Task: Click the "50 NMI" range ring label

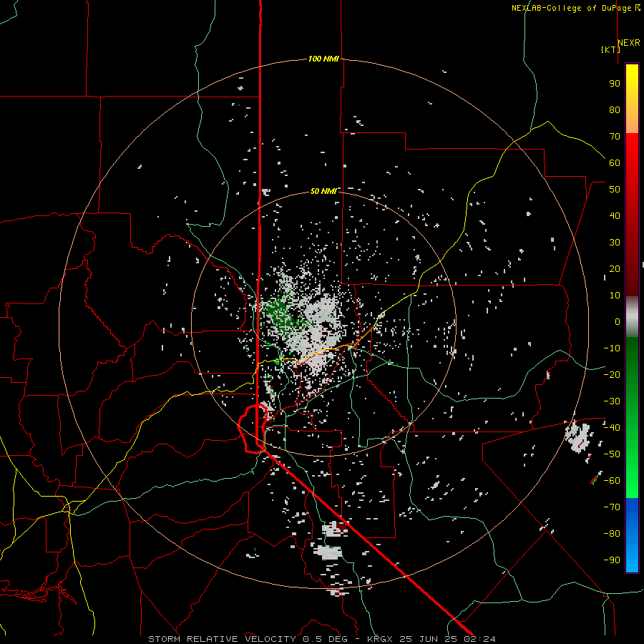Action: [323, 191]
